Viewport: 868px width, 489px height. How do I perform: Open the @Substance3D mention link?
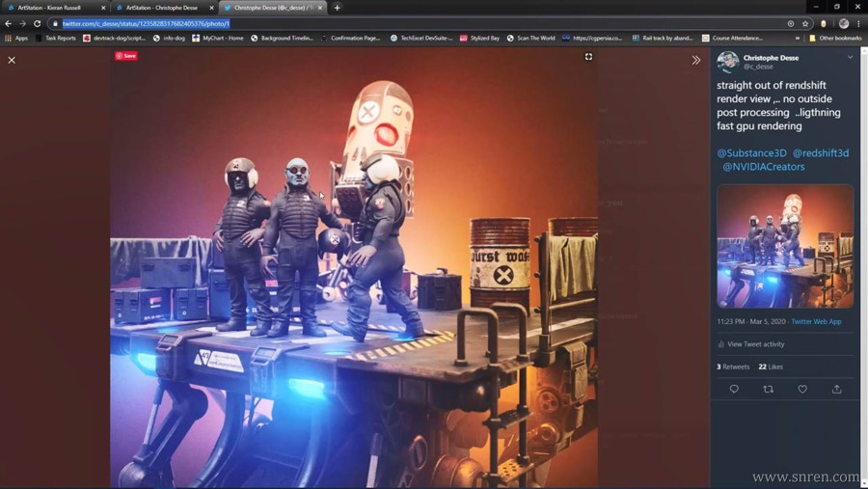pyautogui.click(x=751, y=153)
